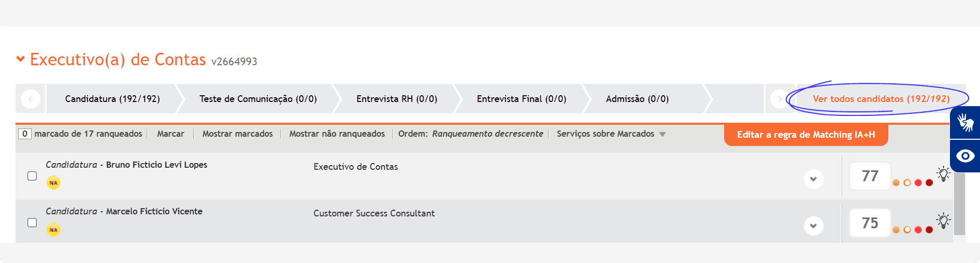The height and width of the screenshot is (263, 980).
Task: Toggle the eye visibility accessibility icon
Action: pyautogui.click(x=965, y=156)
